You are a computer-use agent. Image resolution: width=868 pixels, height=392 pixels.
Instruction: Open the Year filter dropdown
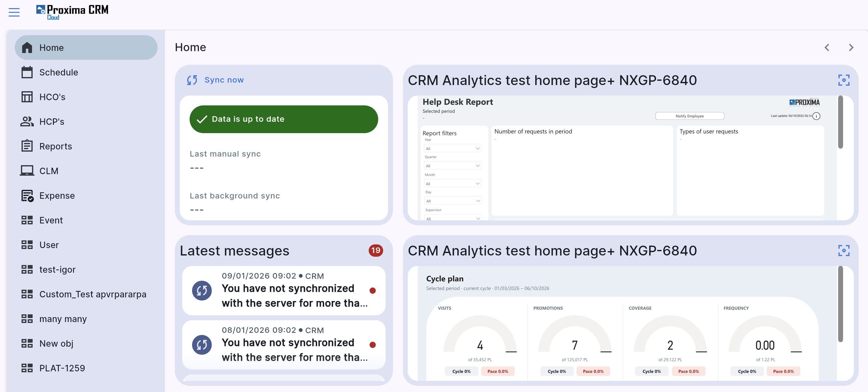452,149
